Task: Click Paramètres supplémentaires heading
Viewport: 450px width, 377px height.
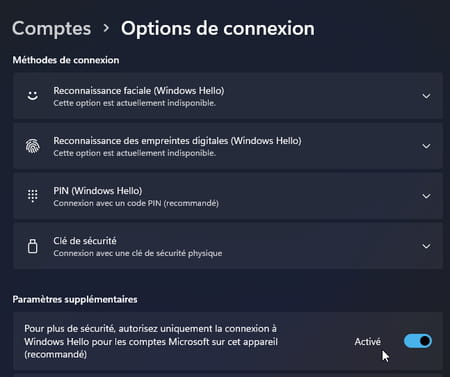Action: tap(75, 299)
